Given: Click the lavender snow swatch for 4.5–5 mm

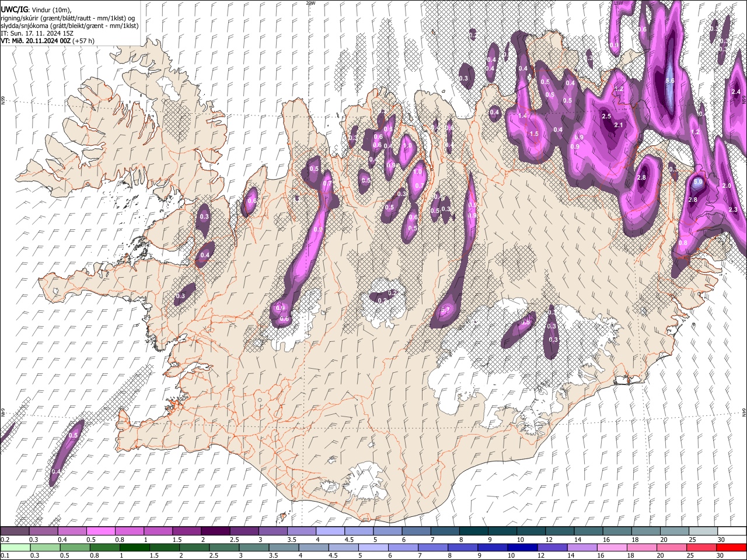Looking at the screenshot, I should pos(358,531).
